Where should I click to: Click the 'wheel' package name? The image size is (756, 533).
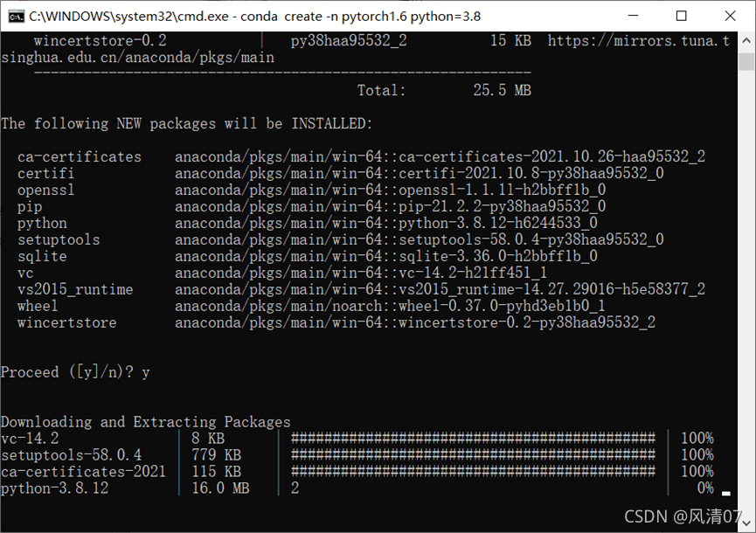pos(38,306)
